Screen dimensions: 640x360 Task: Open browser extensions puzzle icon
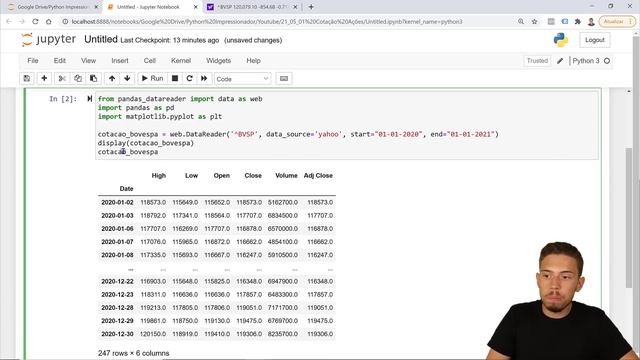[578, 22]
